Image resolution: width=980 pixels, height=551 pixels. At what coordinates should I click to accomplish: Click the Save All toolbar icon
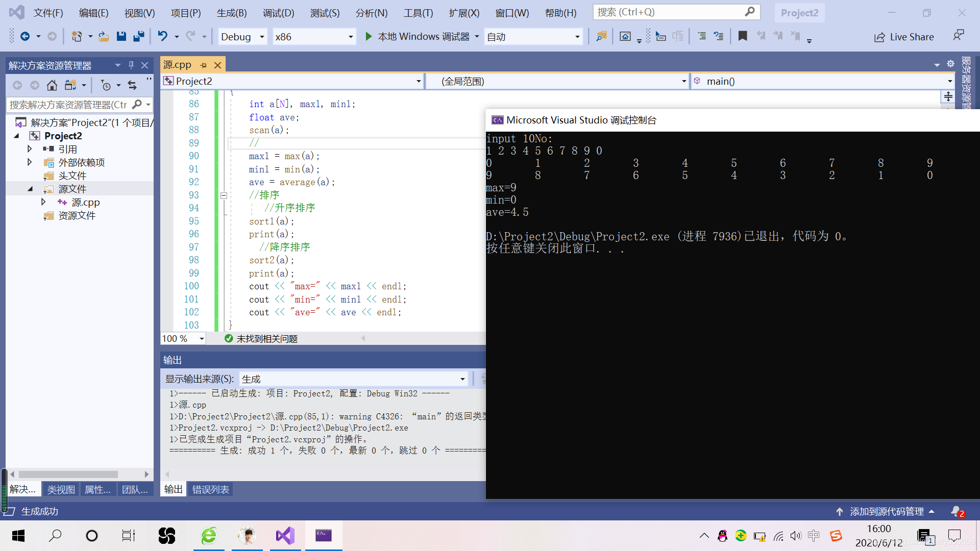[x=138, y=36]
